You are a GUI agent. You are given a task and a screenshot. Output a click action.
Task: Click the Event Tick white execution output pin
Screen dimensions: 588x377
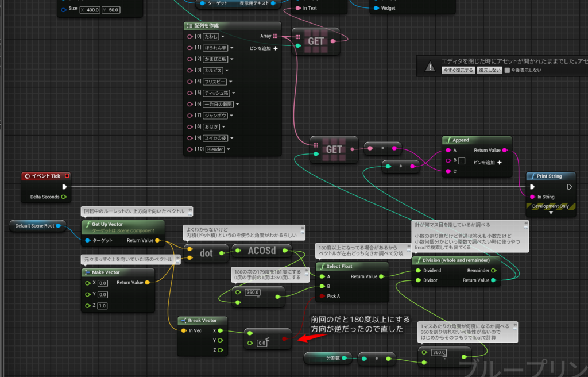(64, 187)
